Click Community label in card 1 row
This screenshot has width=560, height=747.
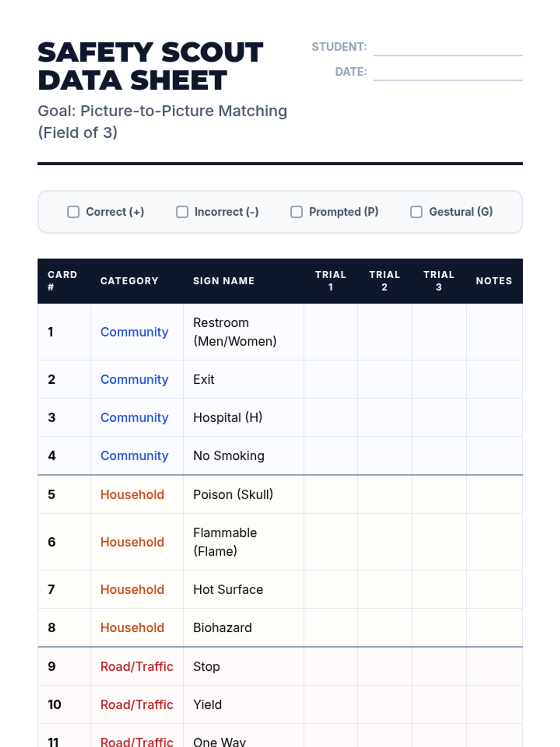click(134, 332)
